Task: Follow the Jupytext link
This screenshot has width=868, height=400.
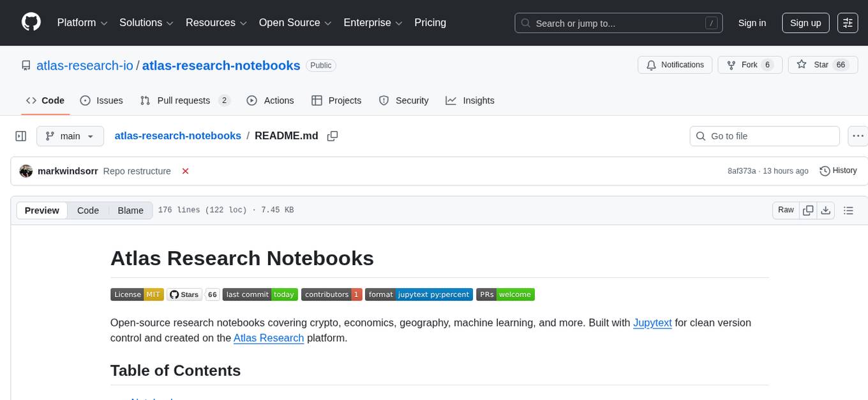Action: point(652,323)
